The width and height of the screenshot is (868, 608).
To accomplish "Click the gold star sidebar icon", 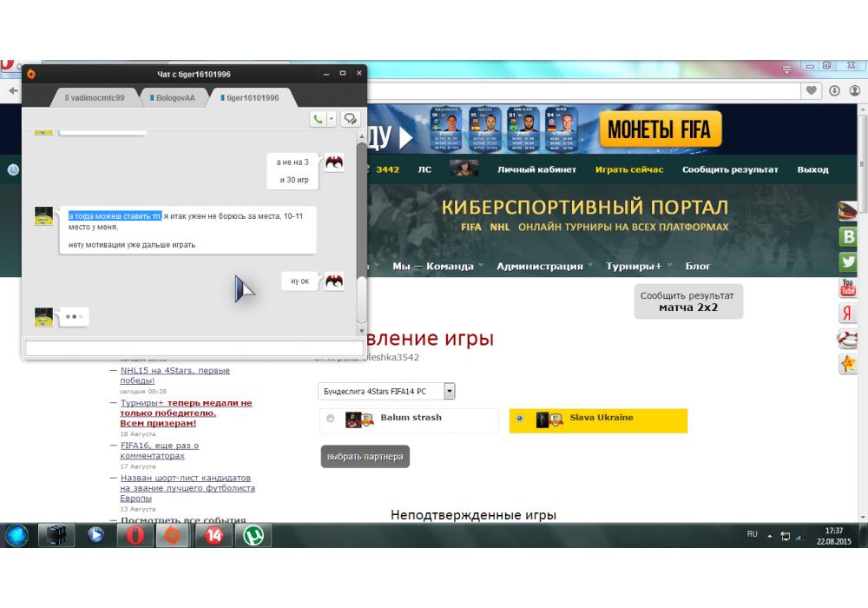I will pyautogui.click(x=847, y=364).
